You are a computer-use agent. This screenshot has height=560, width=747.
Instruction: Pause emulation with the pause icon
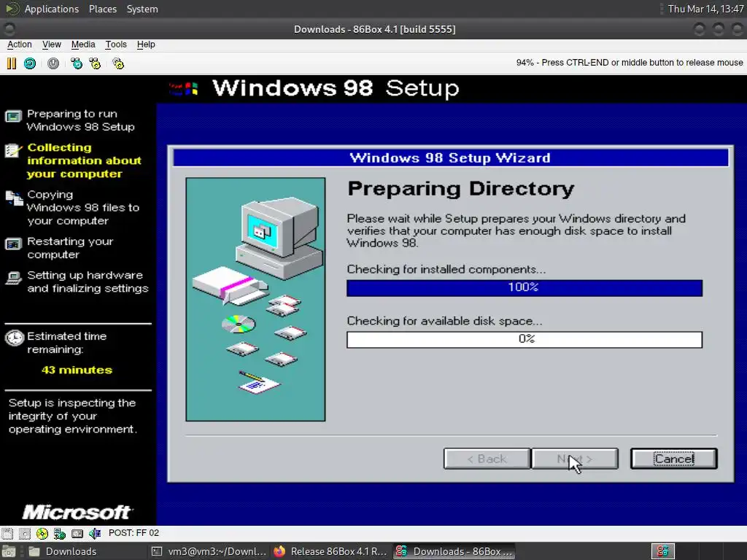click(12, 63)
